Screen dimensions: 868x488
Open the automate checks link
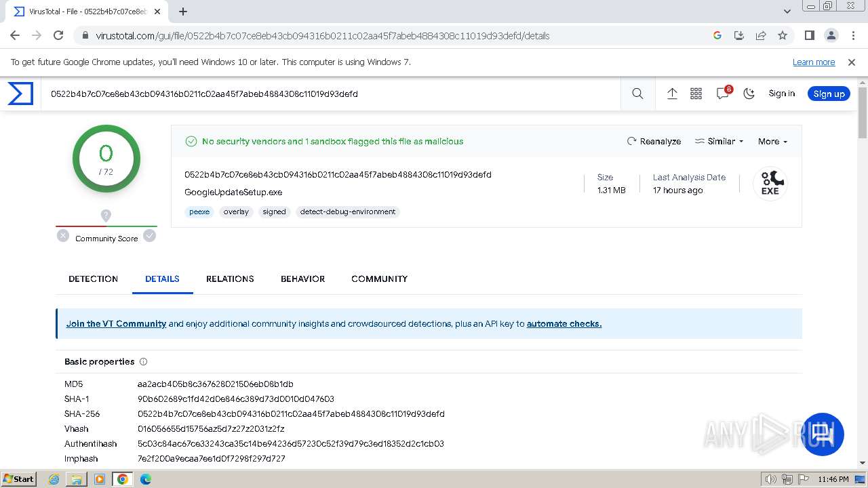[564, 324]
